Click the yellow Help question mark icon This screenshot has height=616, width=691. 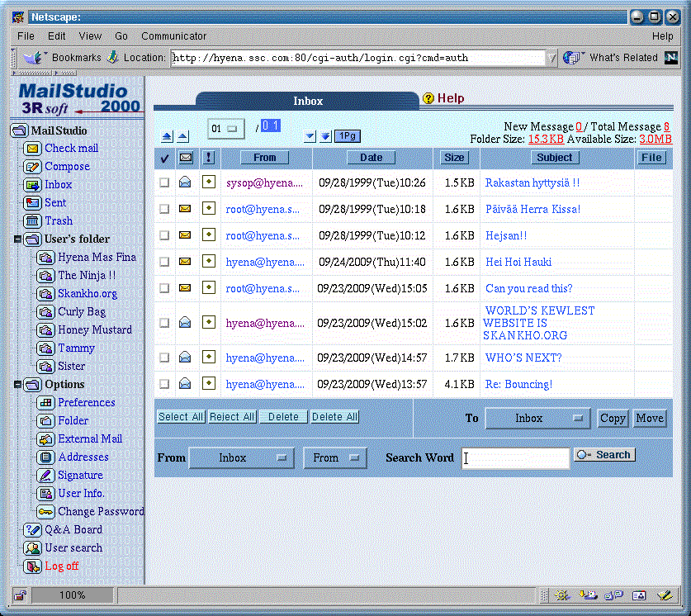point(428,98)
